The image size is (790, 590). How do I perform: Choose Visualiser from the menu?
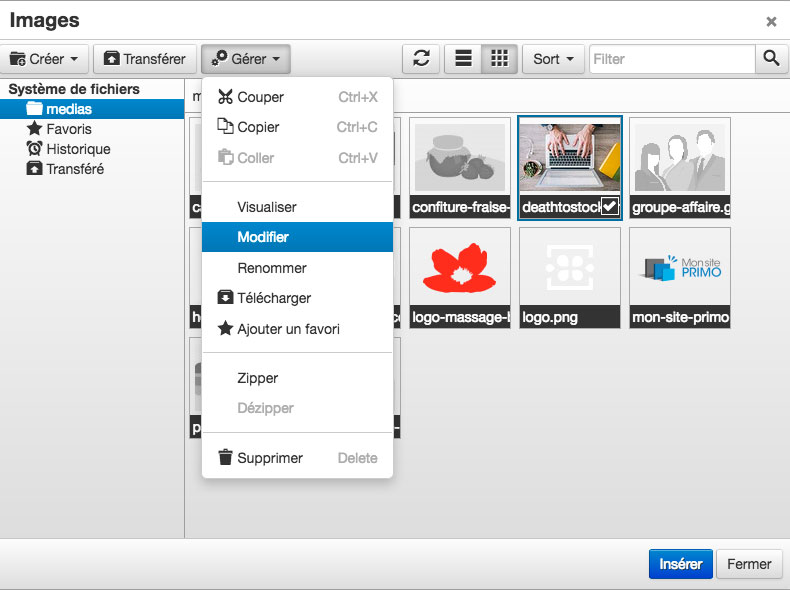coord(297,207)
